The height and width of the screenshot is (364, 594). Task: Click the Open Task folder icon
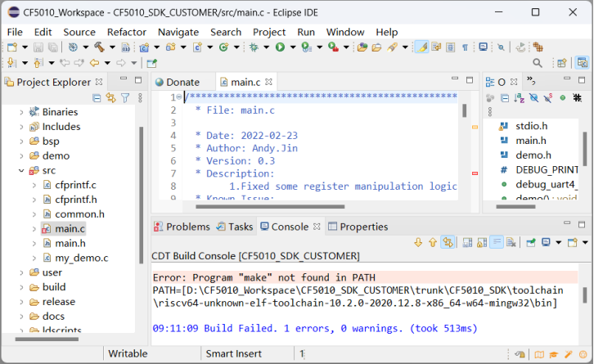pos(376,47)
